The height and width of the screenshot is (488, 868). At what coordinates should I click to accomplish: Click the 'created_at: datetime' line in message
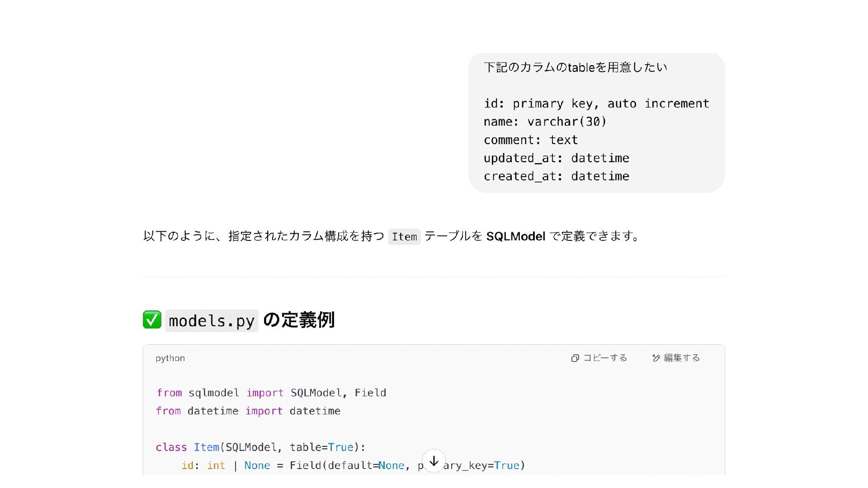pyautogui.click(x=556, y=176)
